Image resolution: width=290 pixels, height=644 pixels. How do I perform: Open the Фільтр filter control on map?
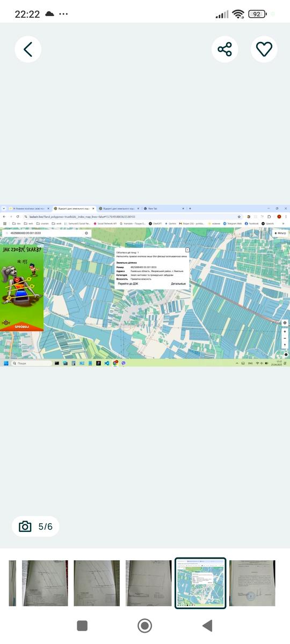pos(280,233)
